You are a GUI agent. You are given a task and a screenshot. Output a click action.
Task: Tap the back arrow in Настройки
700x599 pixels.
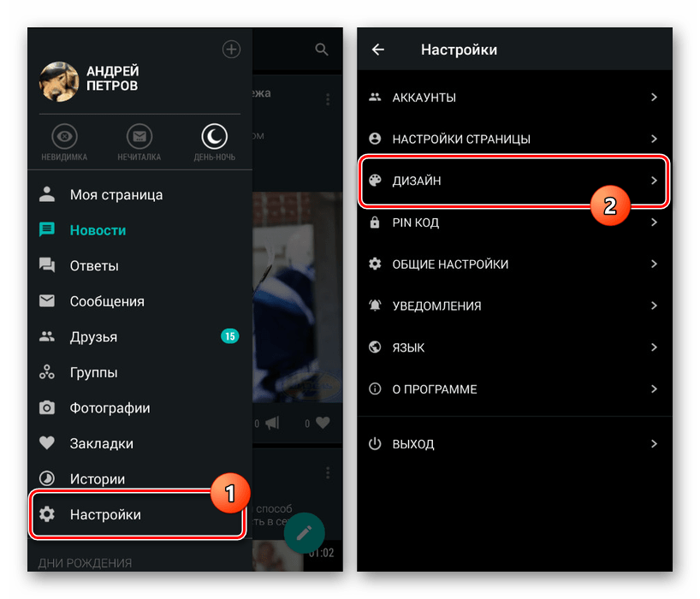click(x=377, y=50)
